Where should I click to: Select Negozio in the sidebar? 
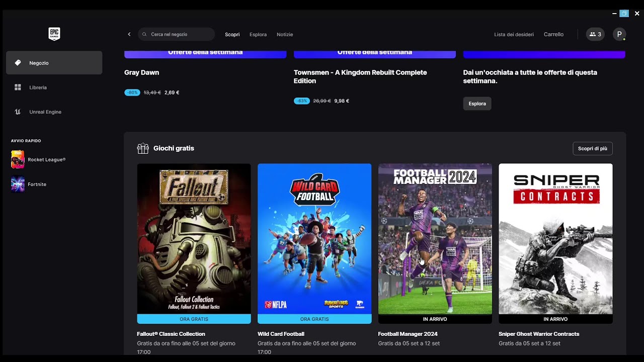click(54, 63)
